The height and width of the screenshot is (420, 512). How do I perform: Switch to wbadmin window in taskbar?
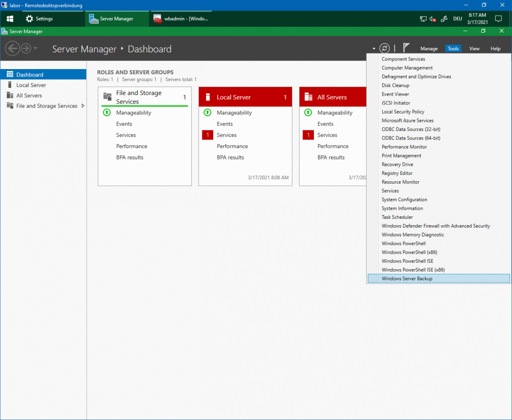tap(182, 19)
